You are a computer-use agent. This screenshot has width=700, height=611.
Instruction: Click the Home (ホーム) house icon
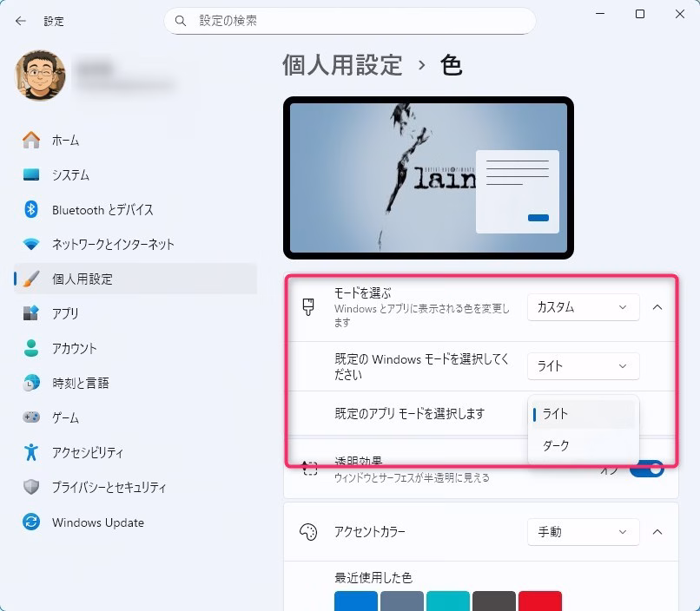tap(31, 140)
